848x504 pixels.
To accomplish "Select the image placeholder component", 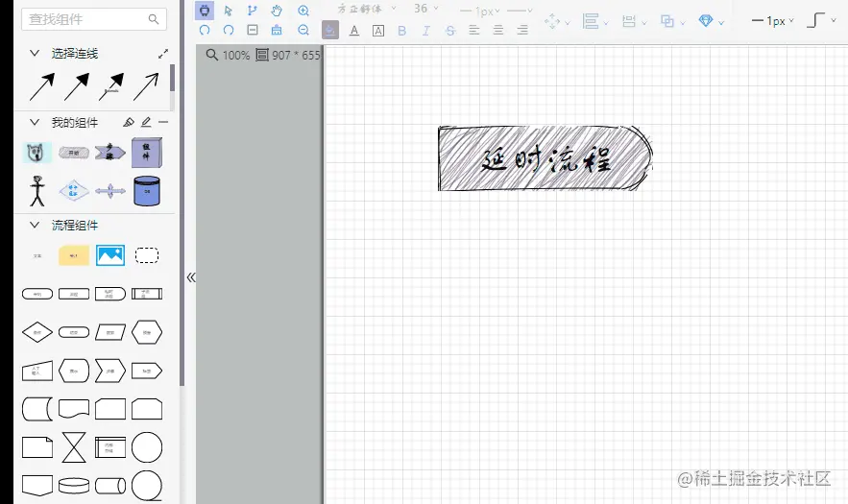I will click(x=110, y=255).
